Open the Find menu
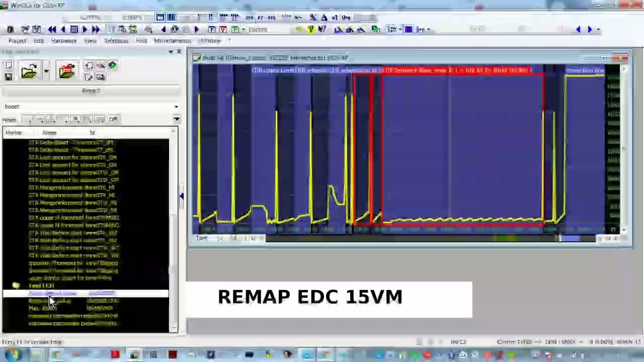This screenshot has height=362, width=644. [x=141, y=41]
